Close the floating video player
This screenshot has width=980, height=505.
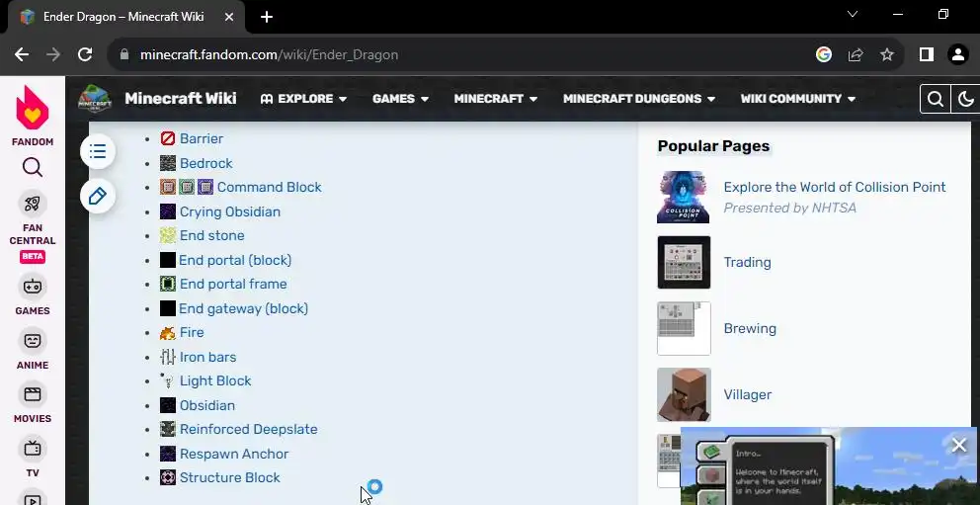[958, 445]
